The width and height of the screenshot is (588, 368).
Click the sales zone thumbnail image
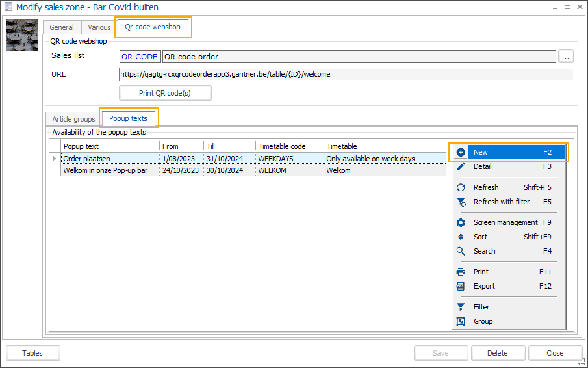tap(23, 35)
